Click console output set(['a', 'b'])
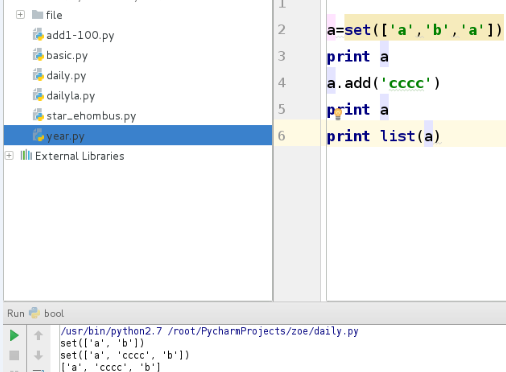The image size is (506, 372). coord(102,343)
